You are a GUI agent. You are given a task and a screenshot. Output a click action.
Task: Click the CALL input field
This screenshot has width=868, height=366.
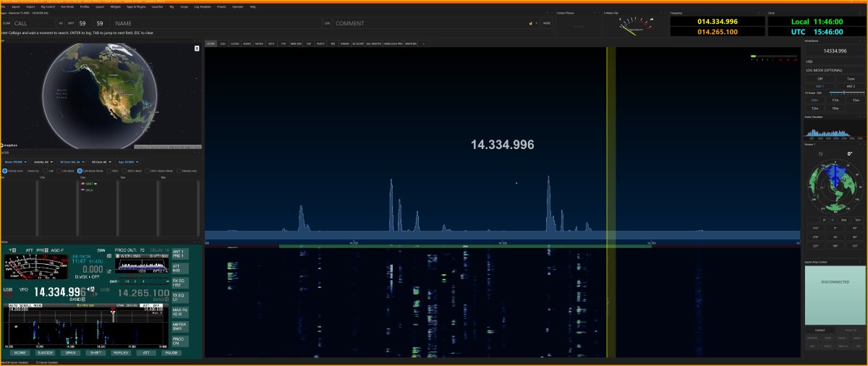pyautogui.click(x=33, y=23)
